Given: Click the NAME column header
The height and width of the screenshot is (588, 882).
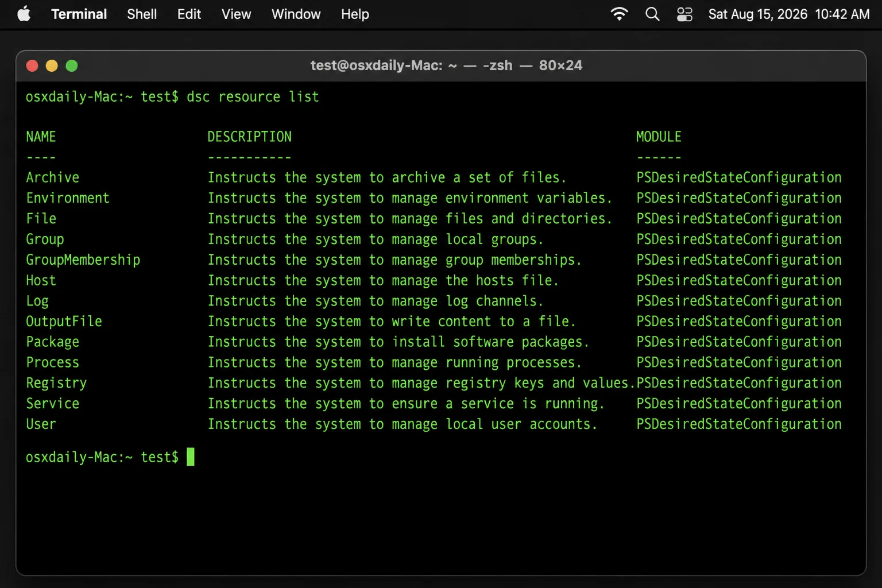Looking at the screenshot, I should click(x=41, y=137).
